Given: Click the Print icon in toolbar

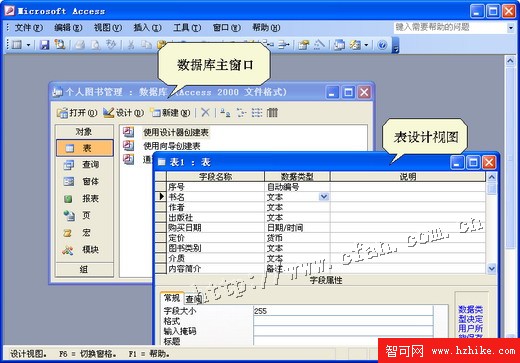Looking at the screenshot, I should (79, 45).
